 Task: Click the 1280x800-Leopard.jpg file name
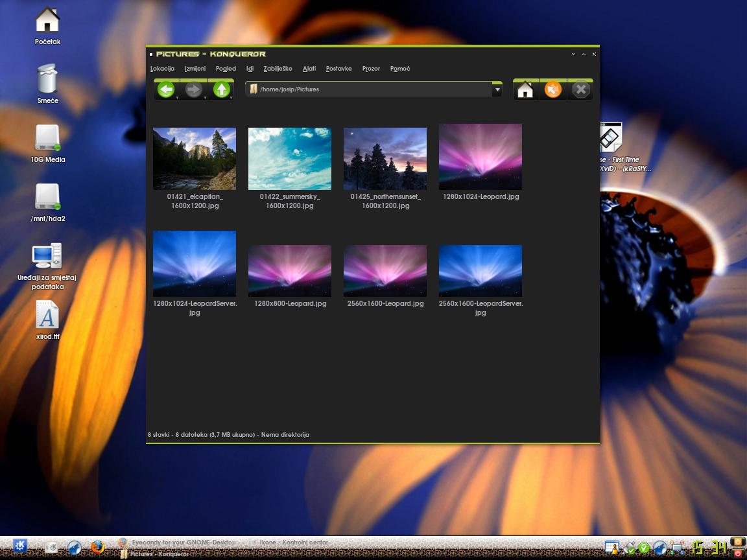click(x=290, y=303)
